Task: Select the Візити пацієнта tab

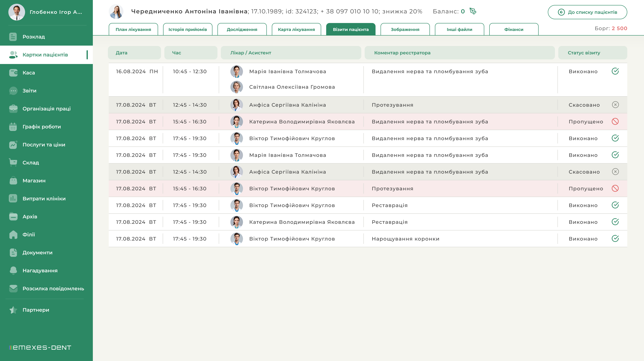Action: click(x=351, y=29)
